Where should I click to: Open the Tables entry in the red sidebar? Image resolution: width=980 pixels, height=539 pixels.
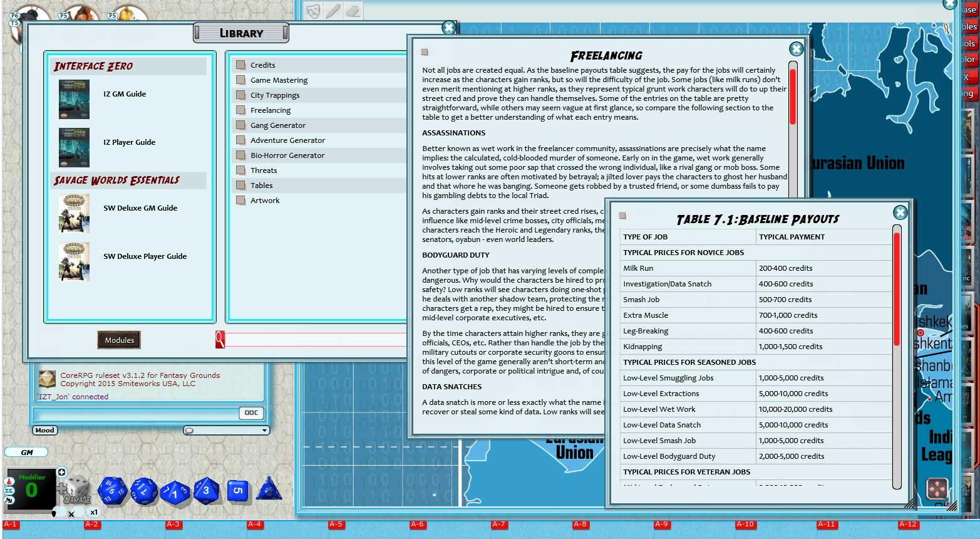[x=971, y=27]
